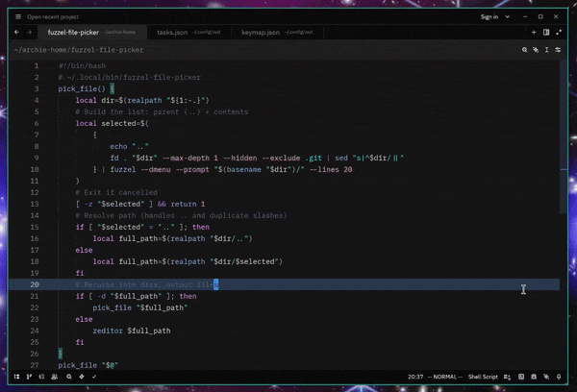Open the notifications bell icon
Screen dimensions: 577x392
560,377
